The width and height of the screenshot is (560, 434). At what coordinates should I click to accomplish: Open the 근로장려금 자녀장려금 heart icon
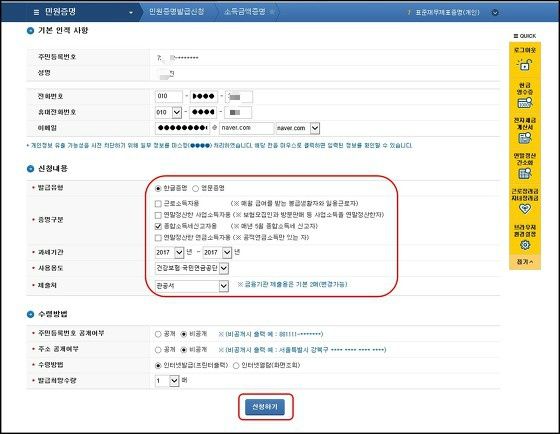point(525,209)
